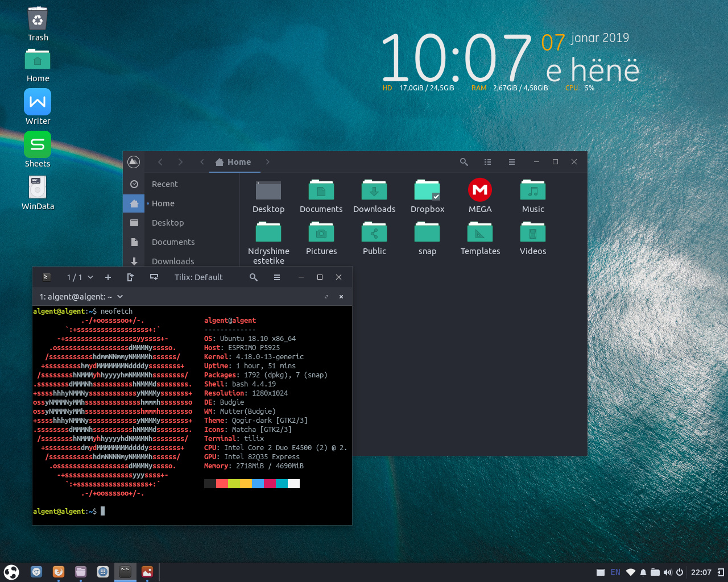Image resolution: width=728 pixels, height=582 pixels.
Task: Open the image viewer icon in the taskbar
Action: 147,572
